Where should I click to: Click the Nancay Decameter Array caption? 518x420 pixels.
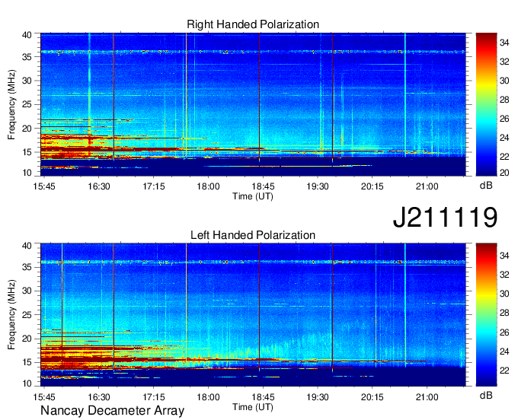coord(112,410)
